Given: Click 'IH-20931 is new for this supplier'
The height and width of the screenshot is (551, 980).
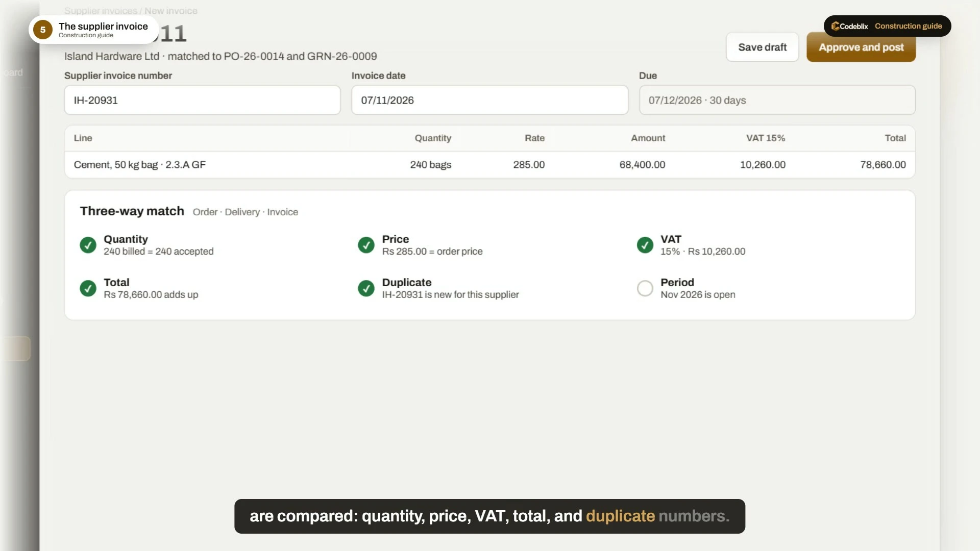Looking at the screenshot, I should coord(450,295).
